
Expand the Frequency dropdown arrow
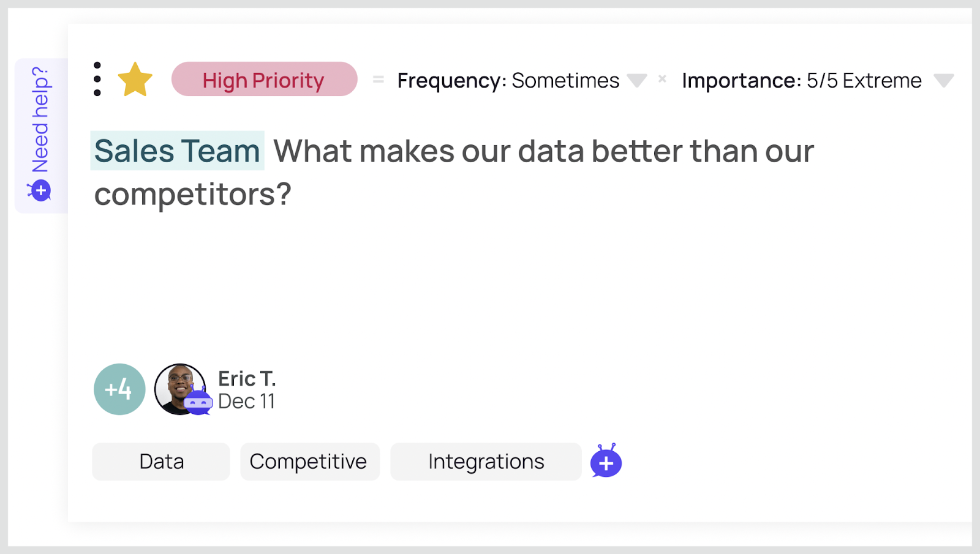click(637, 80)
